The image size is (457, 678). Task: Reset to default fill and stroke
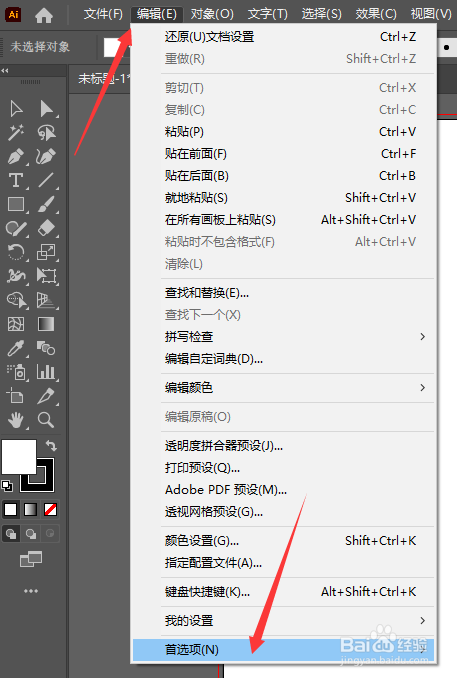(7, 486)
